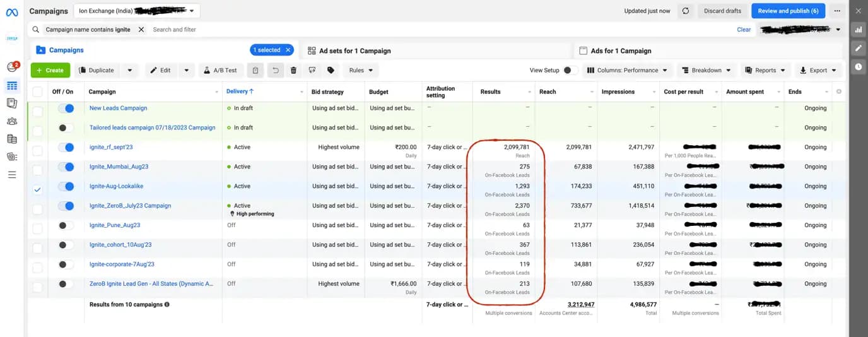This screenshot has height=337, width=868.
Task: Check the select-all header checkbox
Action: pyautogui.click(x=37, y=92)
